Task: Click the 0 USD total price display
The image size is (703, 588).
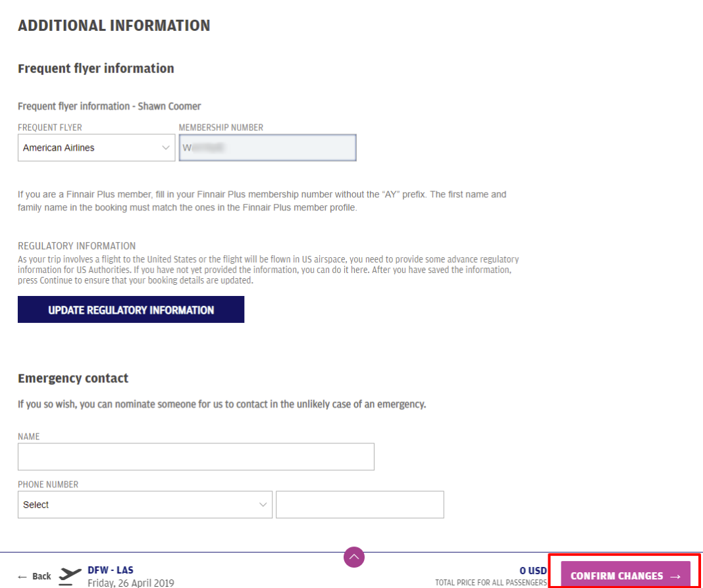Action: pos(534,570)
